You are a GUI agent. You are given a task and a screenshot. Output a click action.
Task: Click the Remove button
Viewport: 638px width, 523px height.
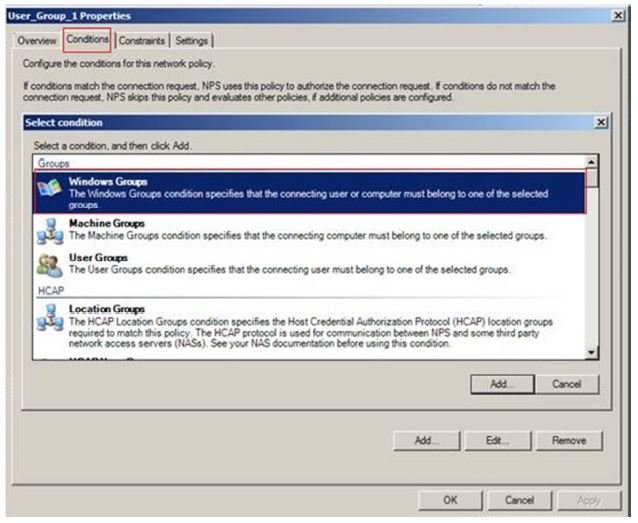569,440
